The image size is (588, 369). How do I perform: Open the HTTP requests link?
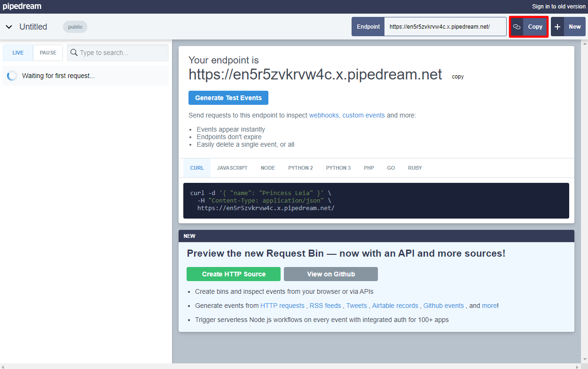tap(282, 306)
